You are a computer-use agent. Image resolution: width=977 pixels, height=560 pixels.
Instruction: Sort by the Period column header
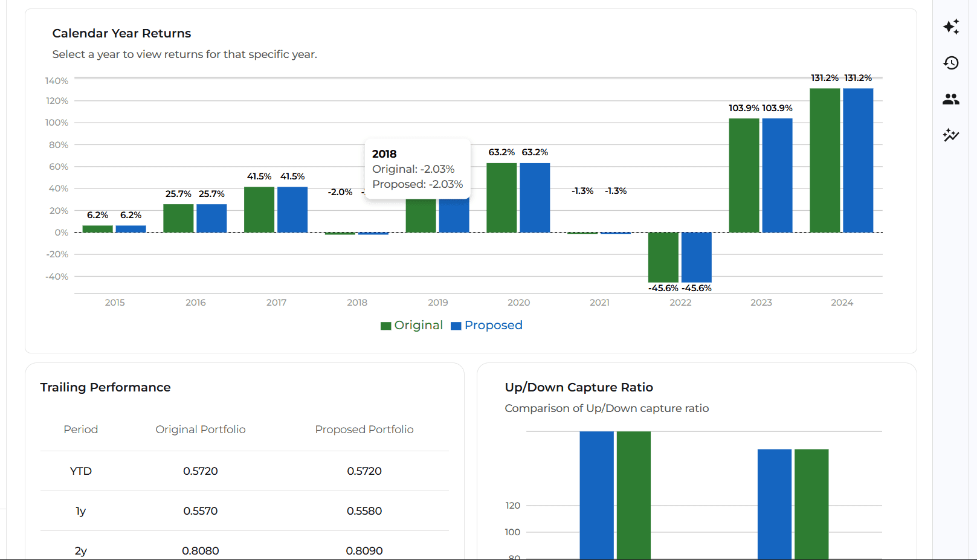[80, 430]
